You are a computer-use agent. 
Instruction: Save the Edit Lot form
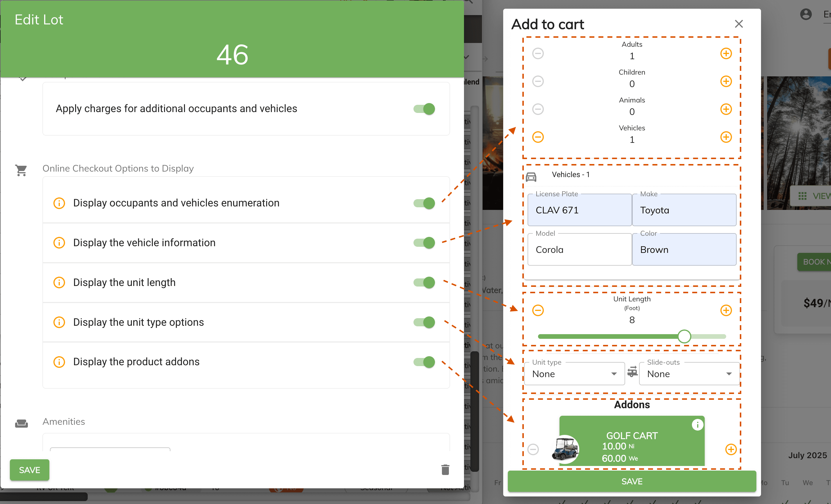pos(29,470)
